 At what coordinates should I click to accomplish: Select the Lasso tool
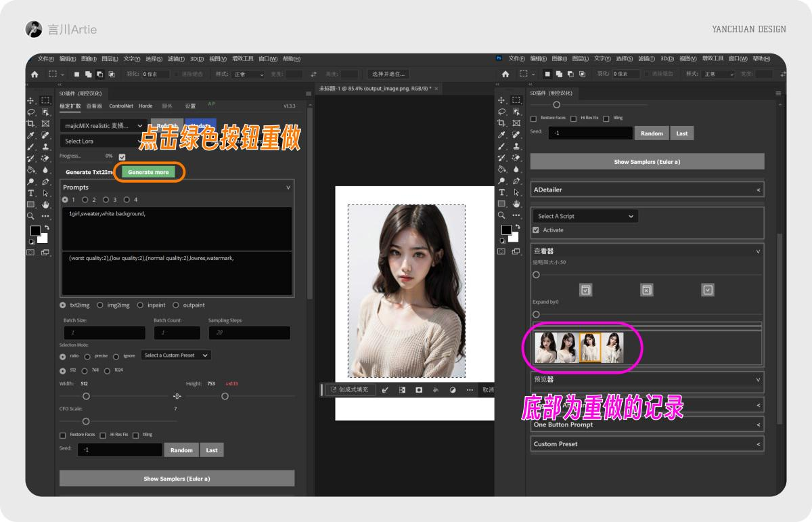point(30,112)
